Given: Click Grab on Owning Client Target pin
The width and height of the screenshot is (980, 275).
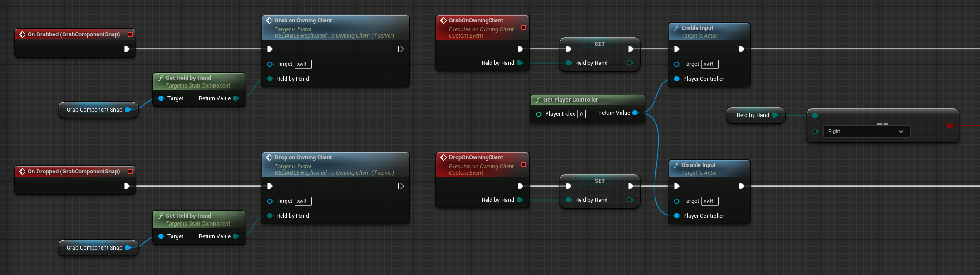Looking at the screenshot, I should [270, 64].
